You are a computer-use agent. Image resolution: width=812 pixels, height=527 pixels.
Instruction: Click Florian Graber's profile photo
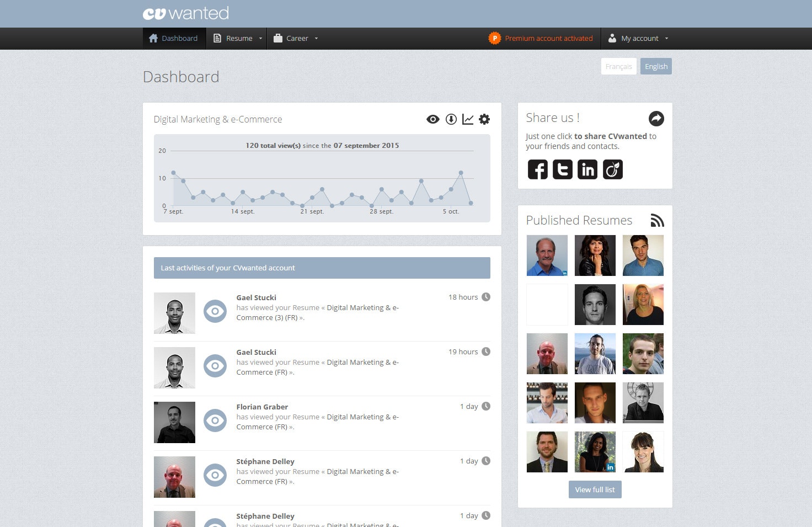[174, 422]
